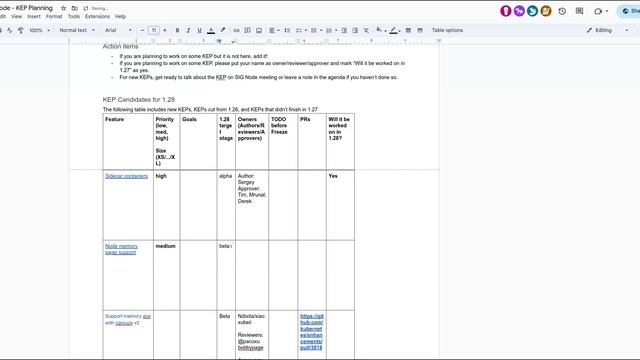Open the text color picker
Viewport: 640px width, 360px height.
(211, 30)
